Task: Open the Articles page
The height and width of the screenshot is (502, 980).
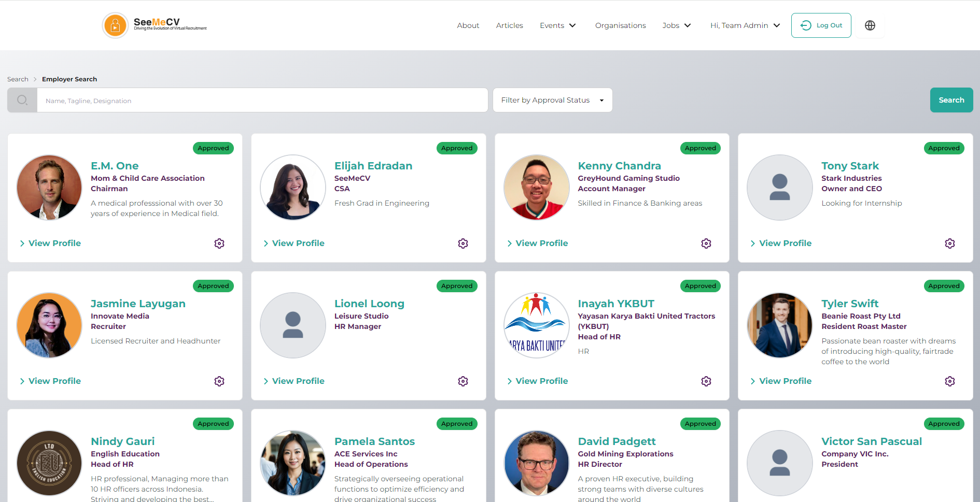Action: click(510, 25)
